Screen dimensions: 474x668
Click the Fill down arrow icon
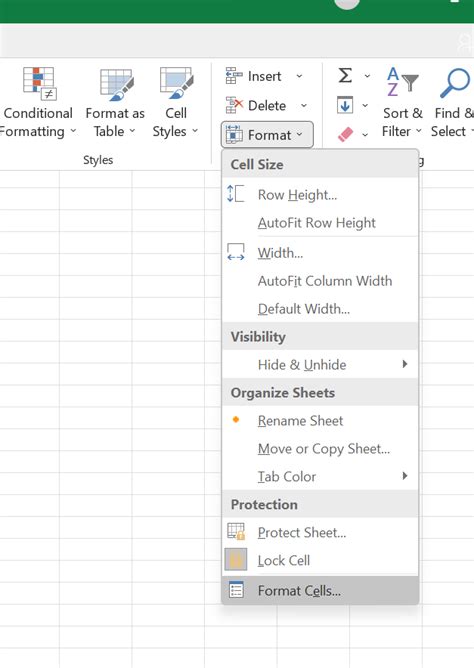(345, 105)
